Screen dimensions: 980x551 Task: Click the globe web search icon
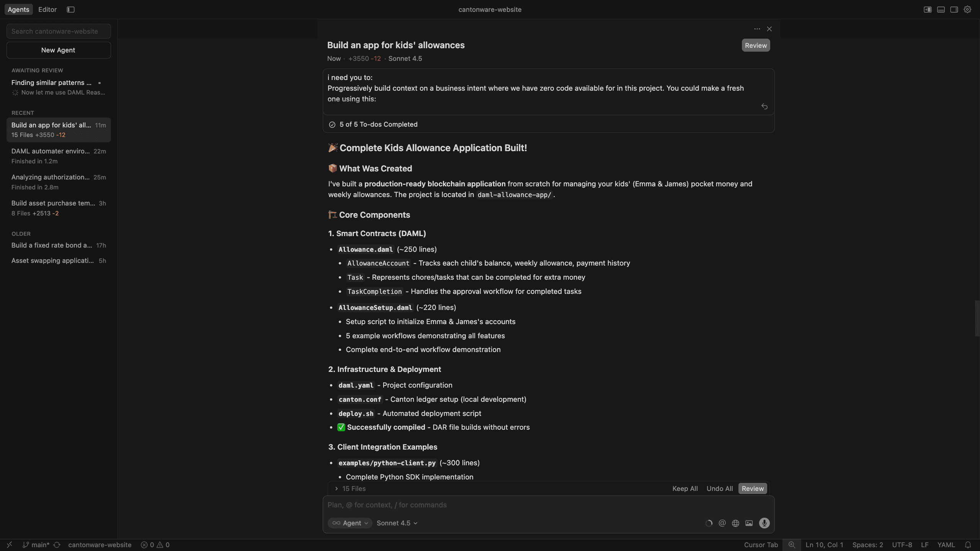[735, 523]
